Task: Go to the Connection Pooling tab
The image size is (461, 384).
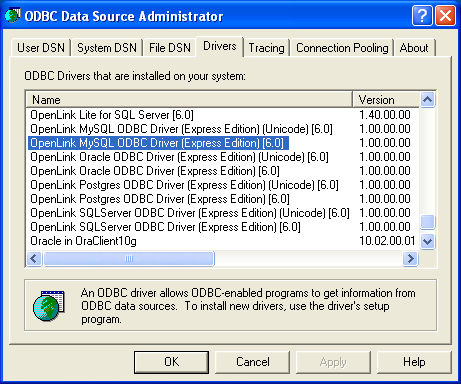Action: click(x=342, y=48)
